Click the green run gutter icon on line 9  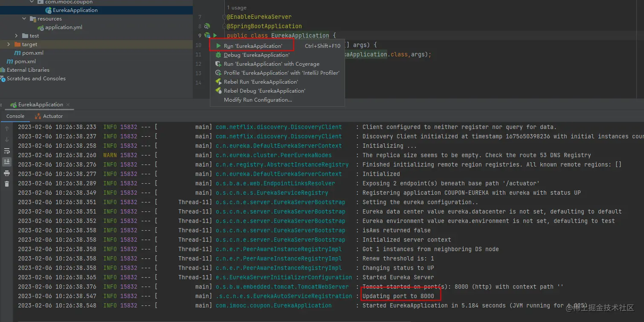(215, 35)
